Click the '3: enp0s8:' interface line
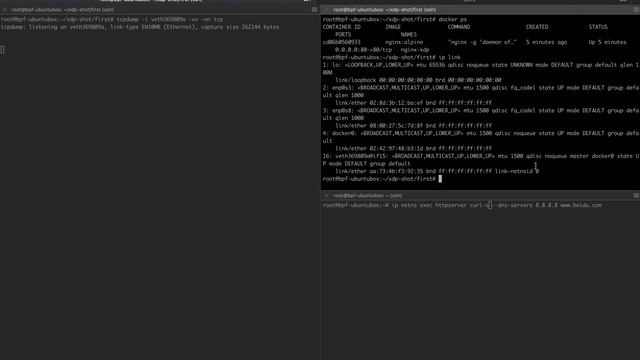This screenshot has width=640, height=360. click(x=481, y=111)
